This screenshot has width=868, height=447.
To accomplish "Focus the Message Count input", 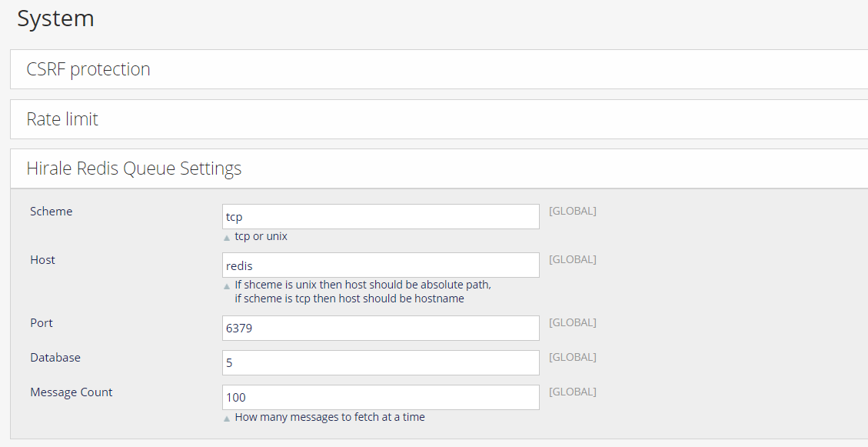I will point(381,398).
